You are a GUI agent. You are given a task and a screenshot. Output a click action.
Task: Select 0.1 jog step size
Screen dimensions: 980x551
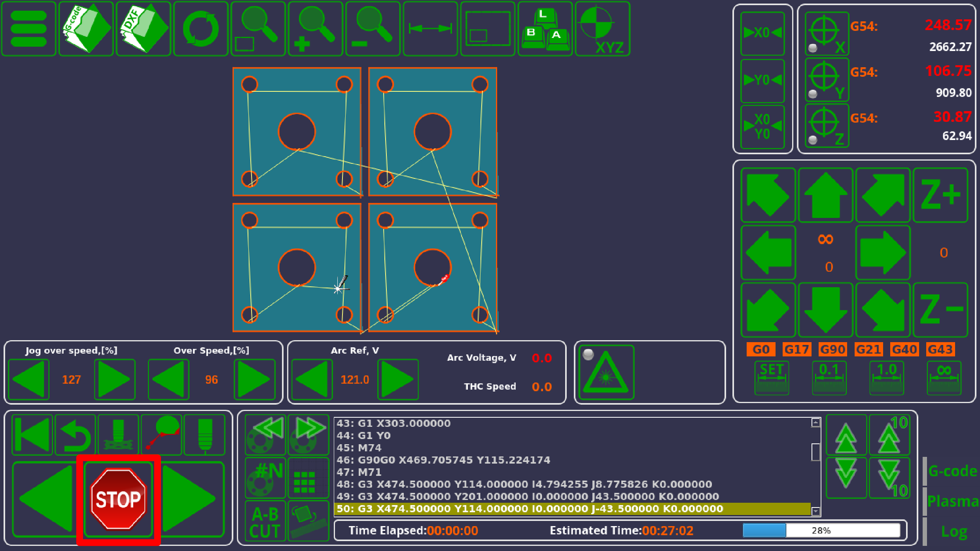[x=829, y=378]
